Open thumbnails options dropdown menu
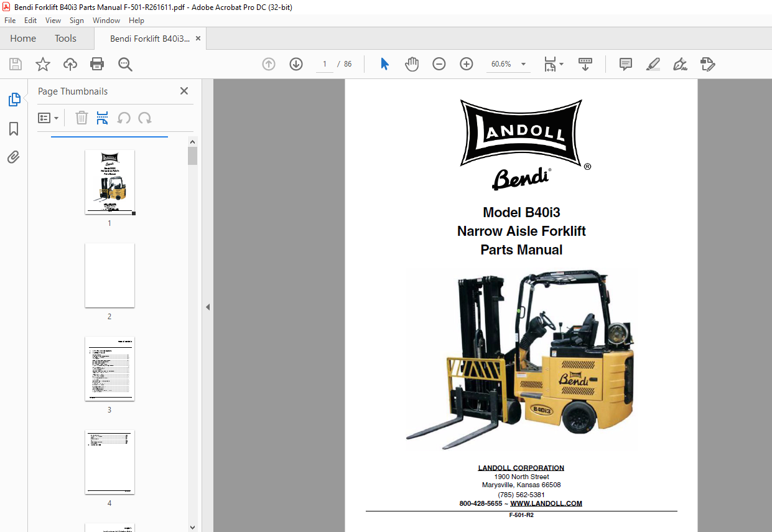The width and height of the screenshot is (772, 532). 49,118
